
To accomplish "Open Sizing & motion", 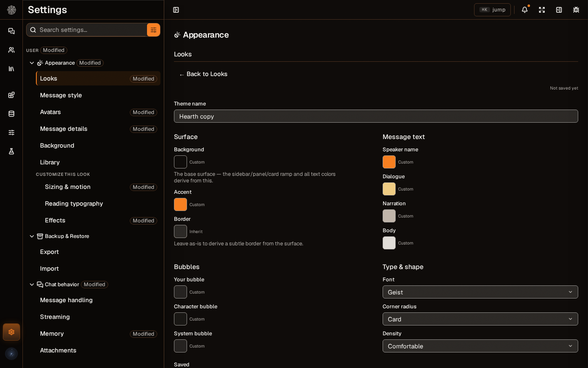I will [100, 187].
